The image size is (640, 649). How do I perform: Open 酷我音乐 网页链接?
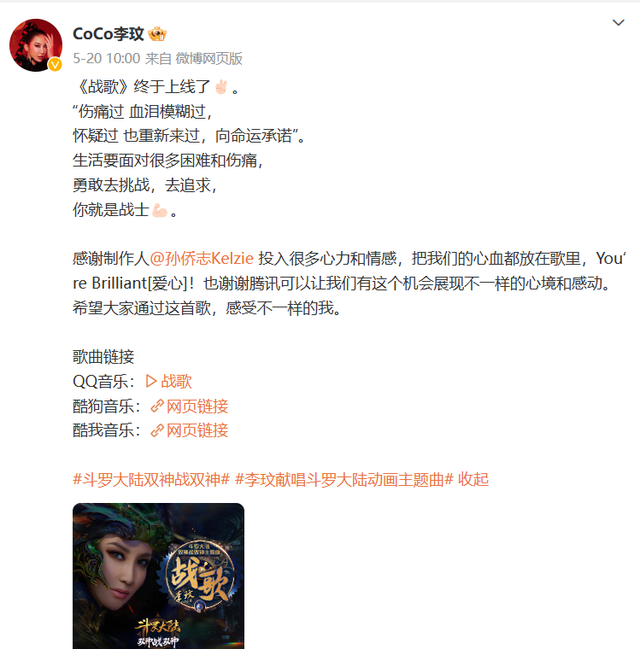tap(197, 430)
